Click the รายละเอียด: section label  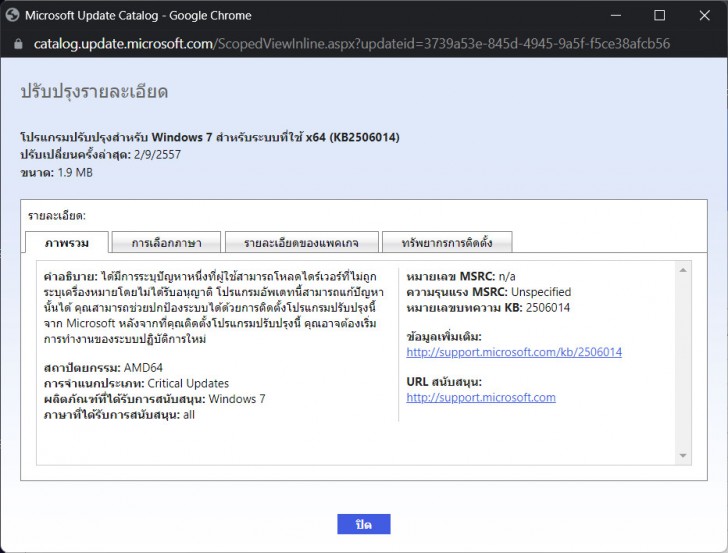(57, 216)
